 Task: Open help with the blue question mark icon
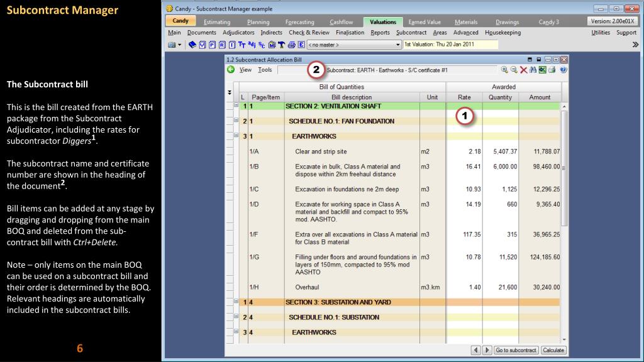pyautogui.click(x=563, y=70)
